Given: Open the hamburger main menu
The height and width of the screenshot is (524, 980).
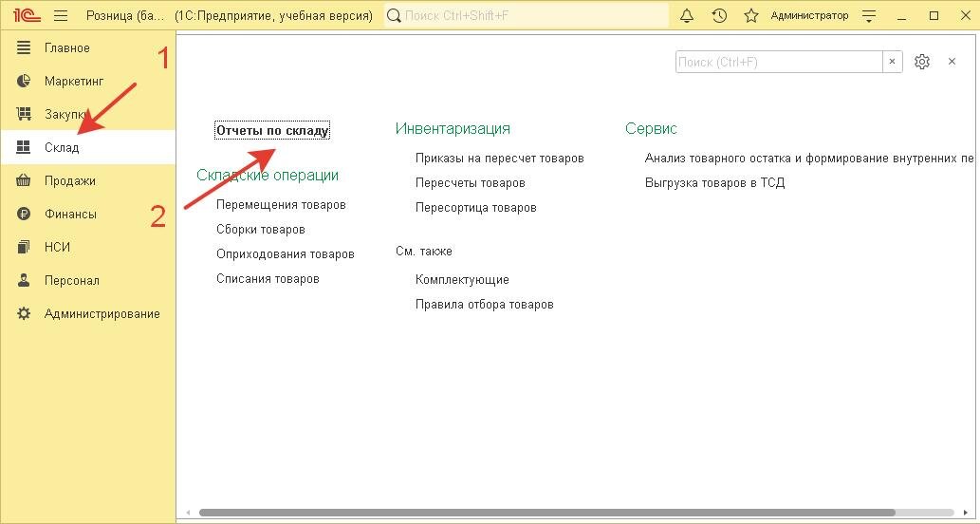Looking at the screenshot, I should 61,15.
